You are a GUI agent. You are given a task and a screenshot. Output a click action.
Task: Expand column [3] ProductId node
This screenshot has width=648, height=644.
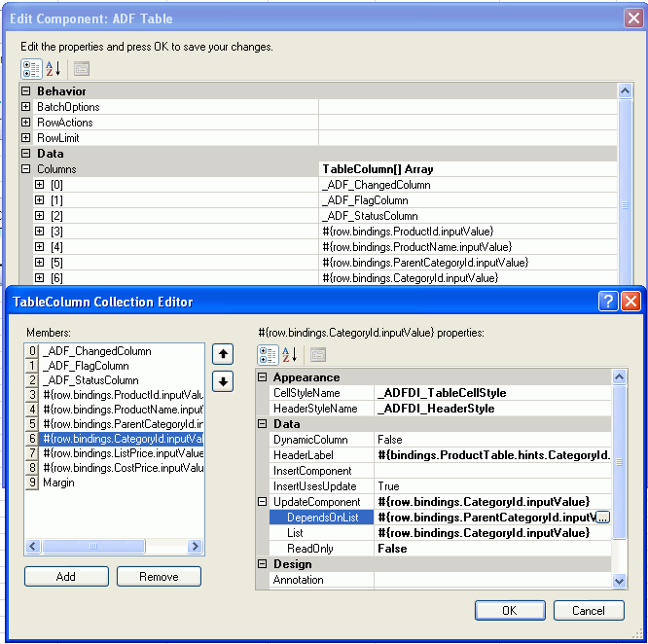coord(39,231)
